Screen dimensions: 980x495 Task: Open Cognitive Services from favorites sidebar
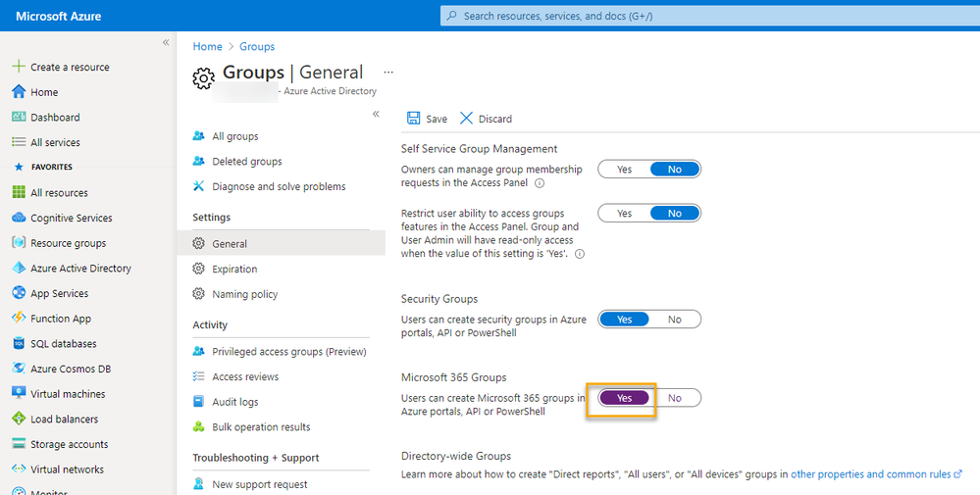tap(71, 218)
